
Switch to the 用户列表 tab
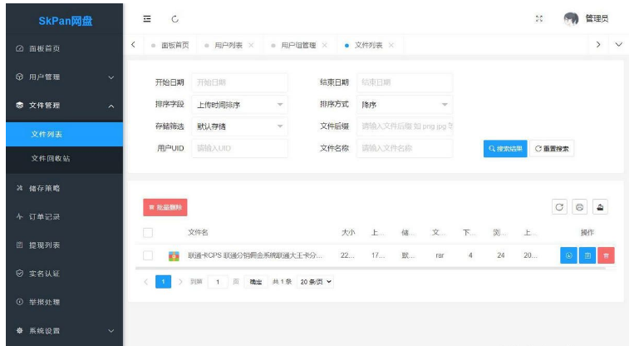pos(229,45)
